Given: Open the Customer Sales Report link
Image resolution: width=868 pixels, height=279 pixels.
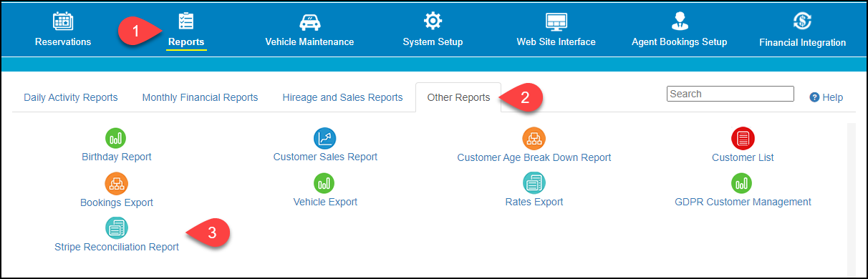Looking at the screenshot, I should click(x=325, y=157).
